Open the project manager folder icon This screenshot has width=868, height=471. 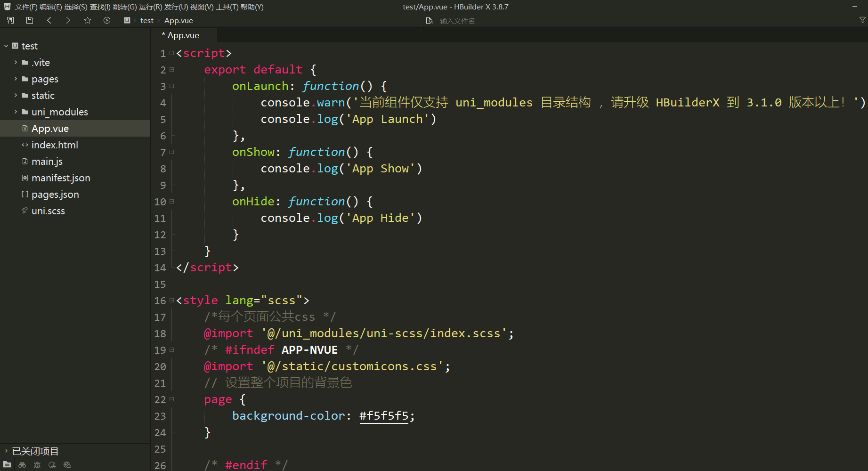pyautogui.click(x=7, y=465)
